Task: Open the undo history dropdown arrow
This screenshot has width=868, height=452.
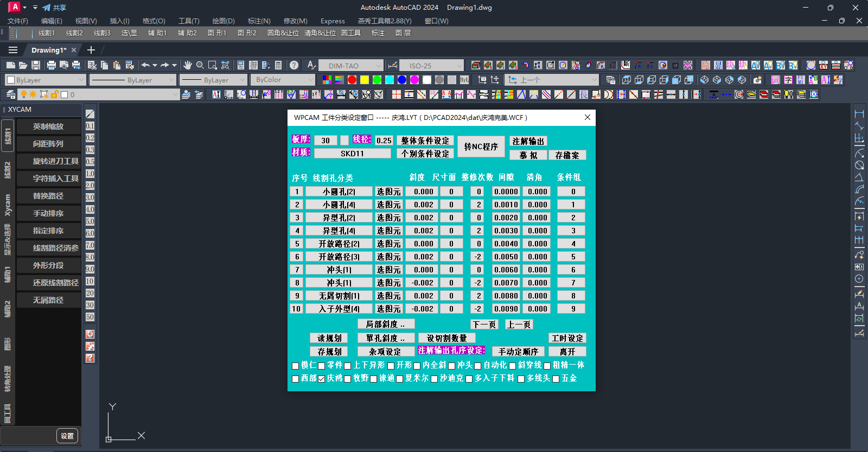Action: 155,65
